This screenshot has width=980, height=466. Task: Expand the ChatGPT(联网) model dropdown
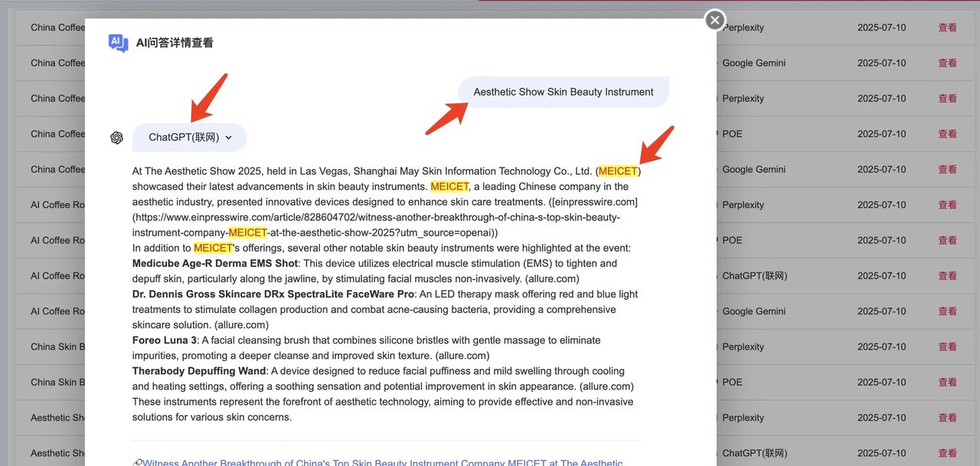coord(189,138)
